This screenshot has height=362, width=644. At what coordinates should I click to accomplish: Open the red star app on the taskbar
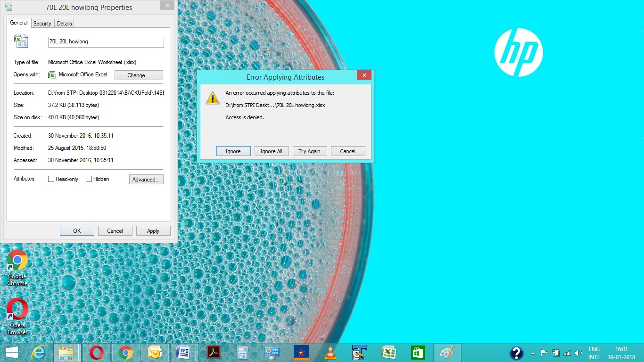click(301, 353)
